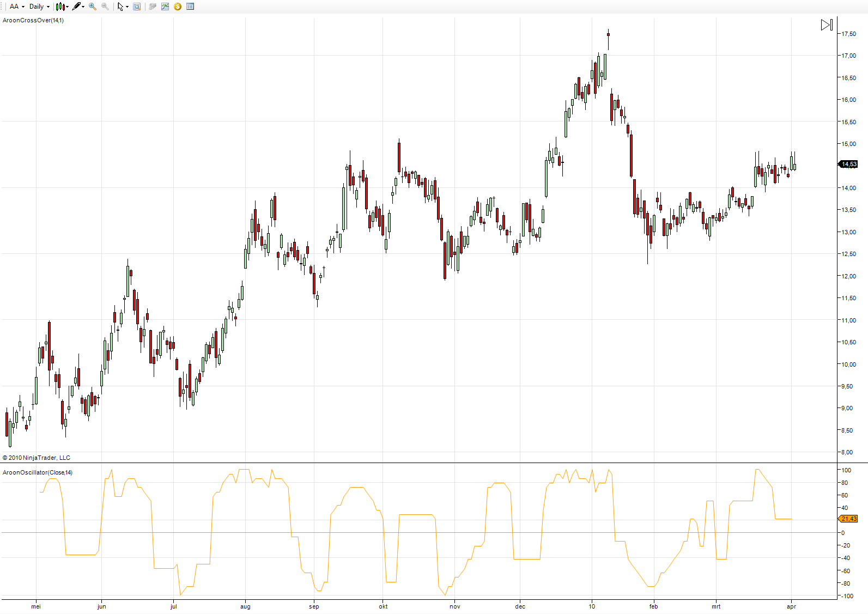Click the aug month label

[x=245, y=606]
